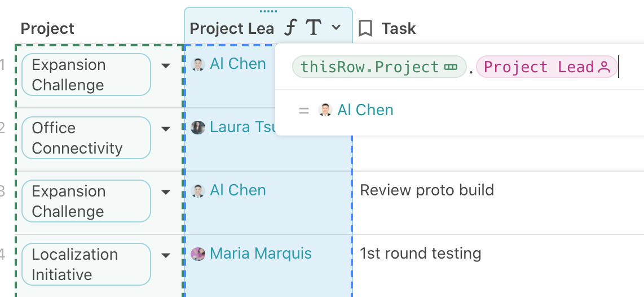Click the bookmark icon beside Task header
The image size is (644, 297).
365,29
